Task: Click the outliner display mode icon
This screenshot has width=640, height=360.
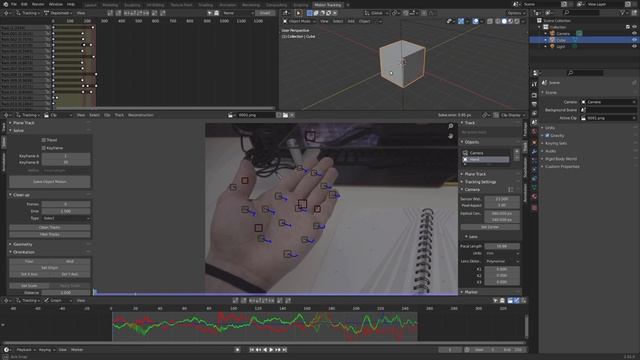Action: pyautogui.click(x=549, y=13)
